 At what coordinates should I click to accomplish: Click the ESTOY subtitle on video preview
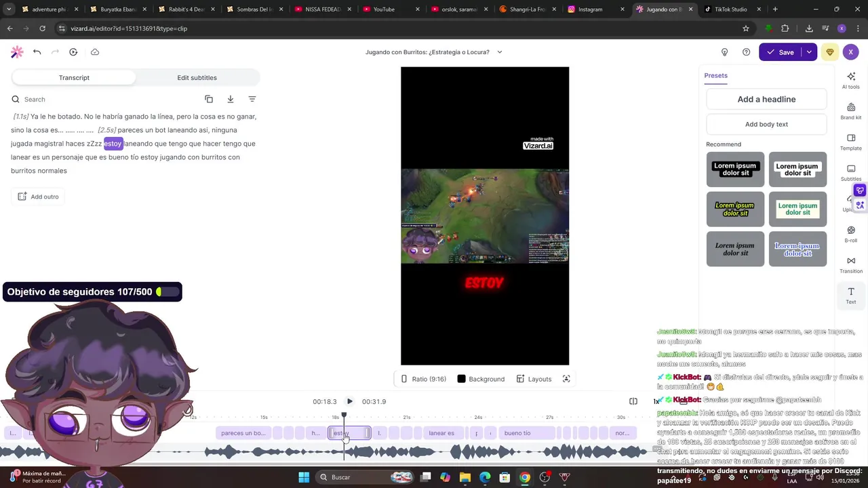[x=484, y=283]
